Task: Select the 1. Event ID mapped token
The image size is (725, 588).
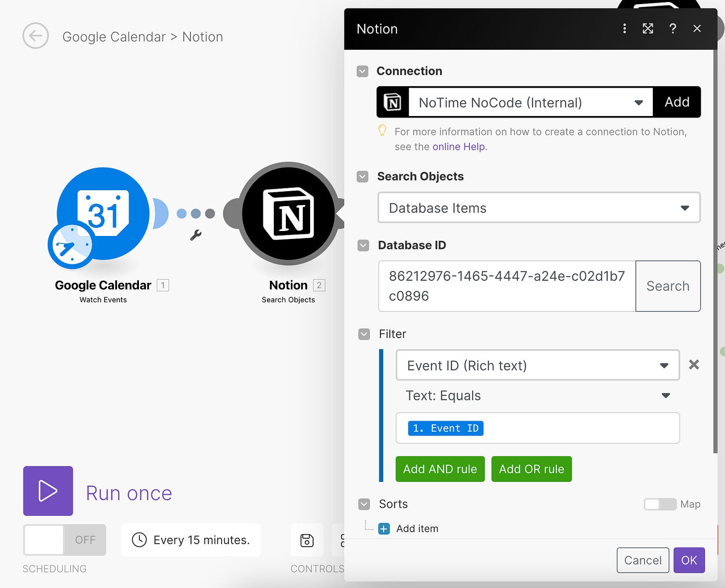Action: tap(446, 428)
